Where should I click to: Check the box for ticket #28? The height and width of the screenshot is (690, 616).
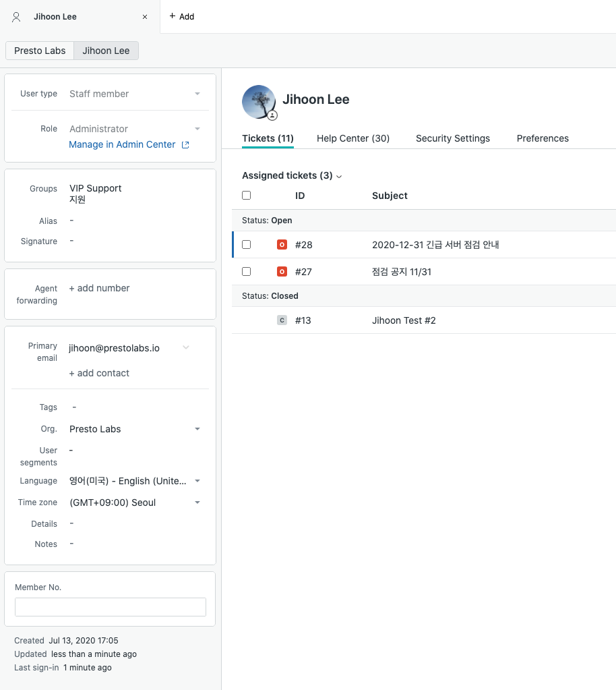(246, 245)
